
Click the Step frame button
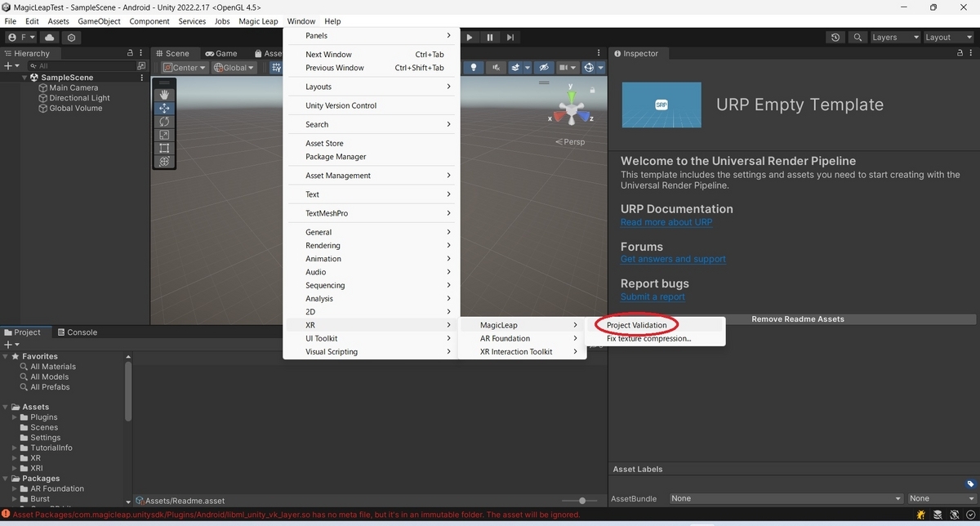click(510, 38)
